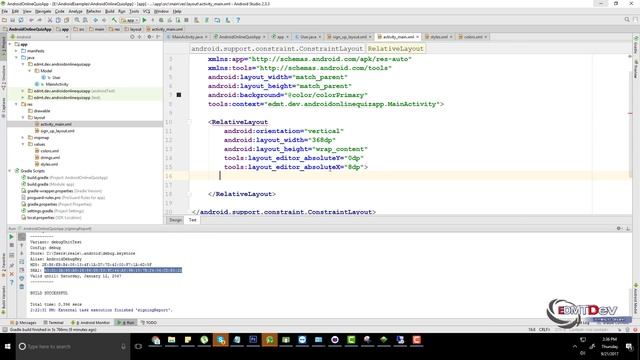Click the blue Help question mark toolbar icon
640x360 pixels.
click(238, 20)
